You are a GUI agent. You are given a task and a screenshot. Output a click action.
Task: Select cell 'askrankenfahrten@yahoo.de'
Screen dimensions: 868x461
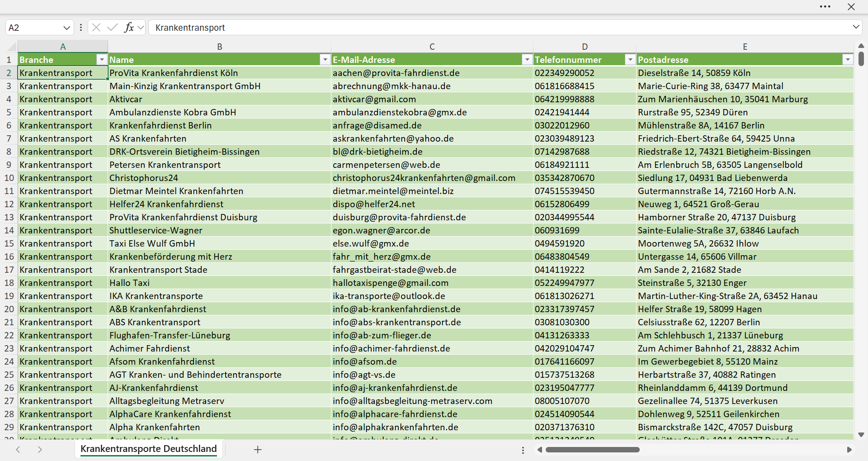click(432, 138)
